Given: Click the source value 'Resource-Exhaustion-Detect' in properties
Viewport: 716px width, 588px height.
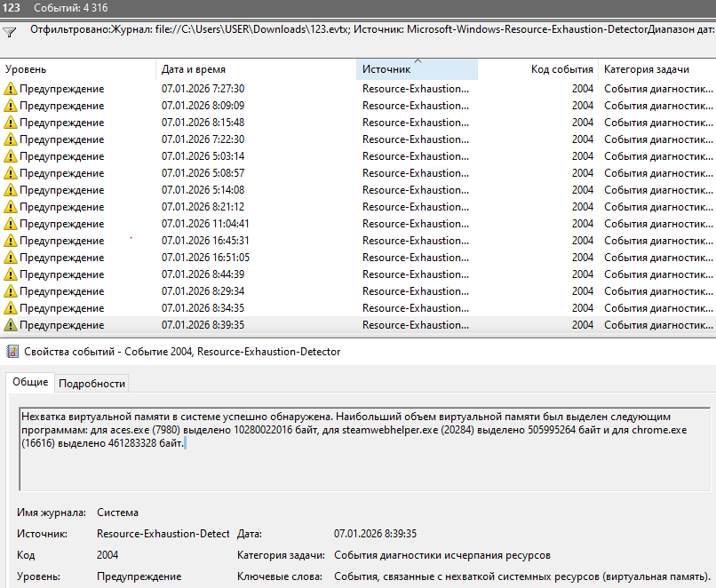Looking at the screenshot, I should tap(163, 534).
